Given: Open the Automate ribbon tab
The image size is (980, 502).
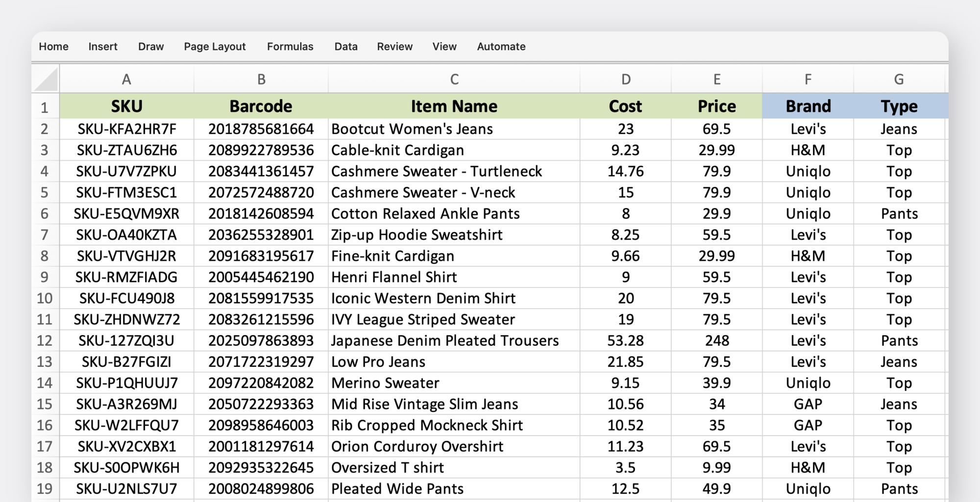Looking at the screenshot, I should pyautogui.click(x=501, y=47).
